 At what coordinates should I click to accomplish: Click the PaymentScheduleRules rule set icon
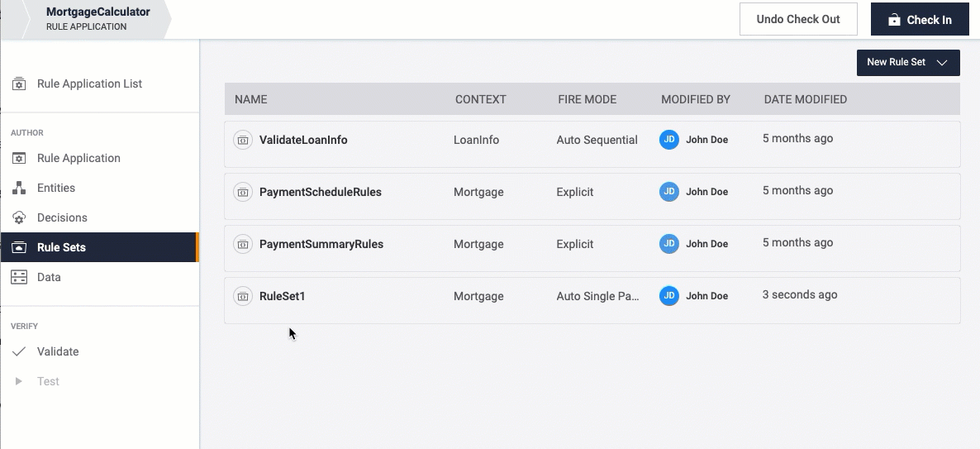(x=242, y=193)
